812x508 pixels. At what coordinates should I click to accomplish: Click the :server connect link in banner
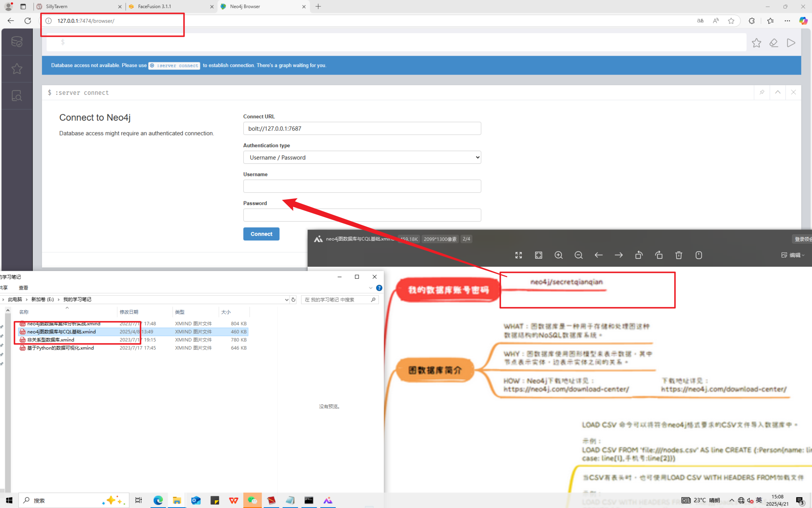coord(174,66)
